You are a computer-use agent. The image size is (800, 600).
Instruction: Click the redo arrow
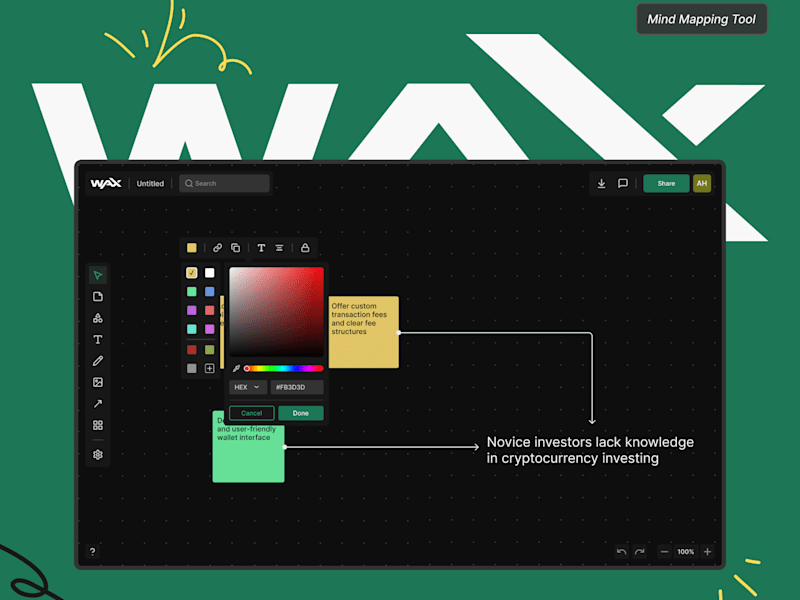640,552
